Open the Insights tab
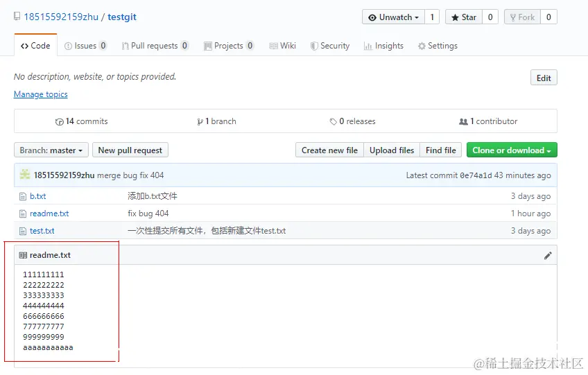 pyautogui.click(x=383, y=46)
